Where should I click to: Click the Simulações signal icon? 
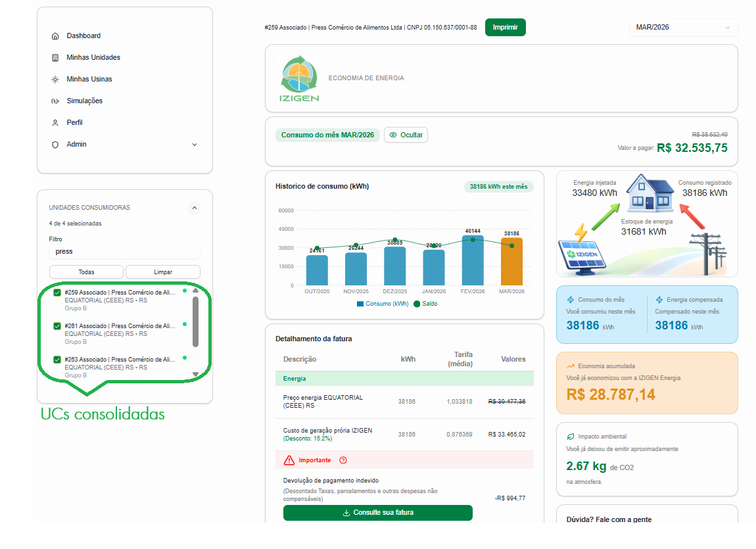pyautogui.click(x=55, y=101)
